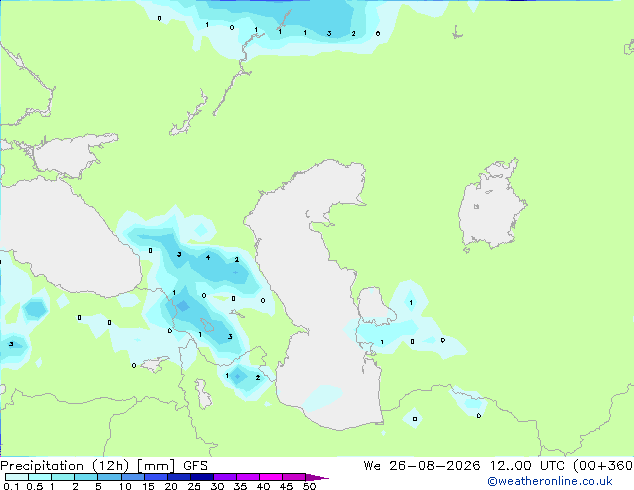Click the date "26-08-2026" text
The width and height of the screenshot is (634, 490).
point(435,466)
